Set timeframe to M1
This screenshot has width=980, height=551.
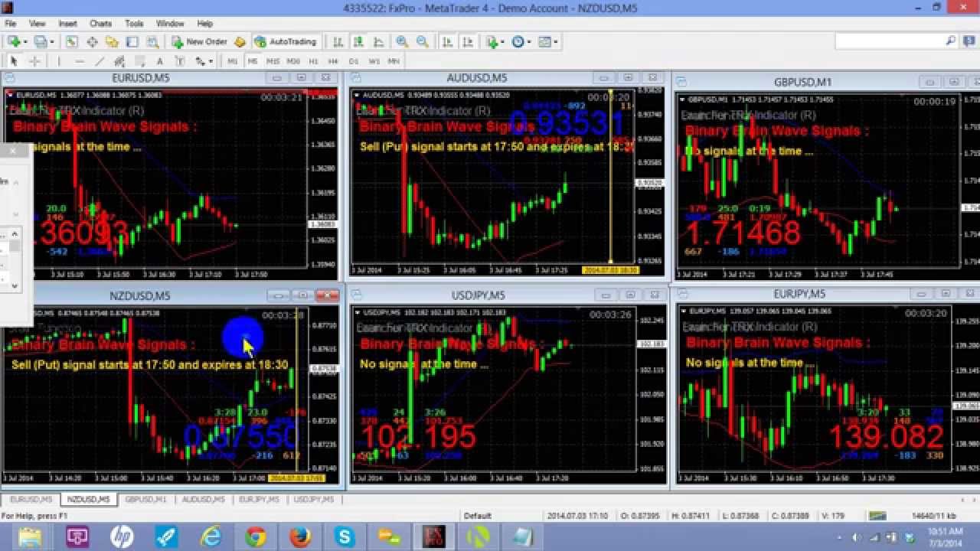point(232,61)
